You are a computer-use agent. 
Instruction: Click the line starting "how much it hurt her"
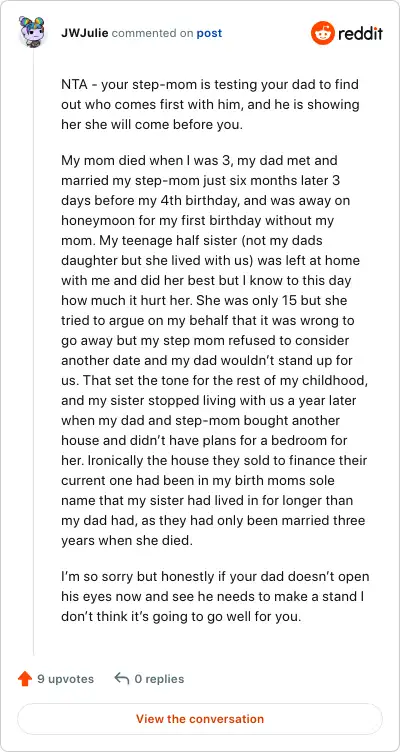click(204, 300)
